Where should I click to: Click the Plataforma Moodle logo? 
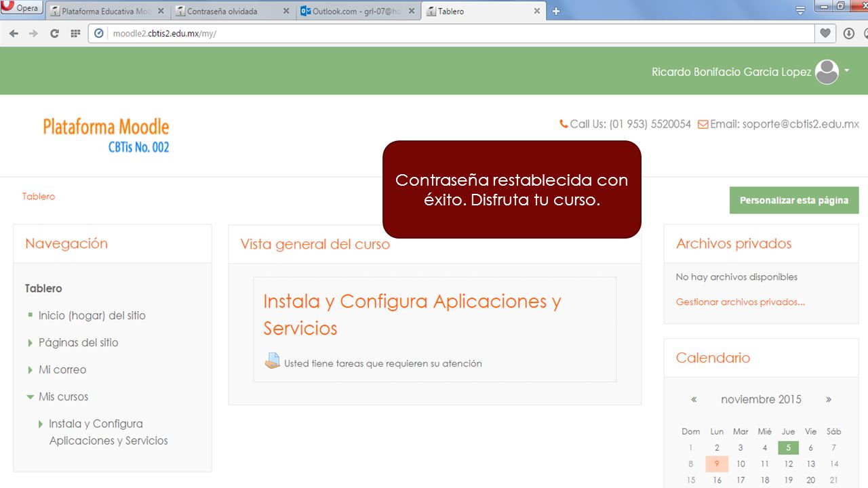click(x=106, y=136)
